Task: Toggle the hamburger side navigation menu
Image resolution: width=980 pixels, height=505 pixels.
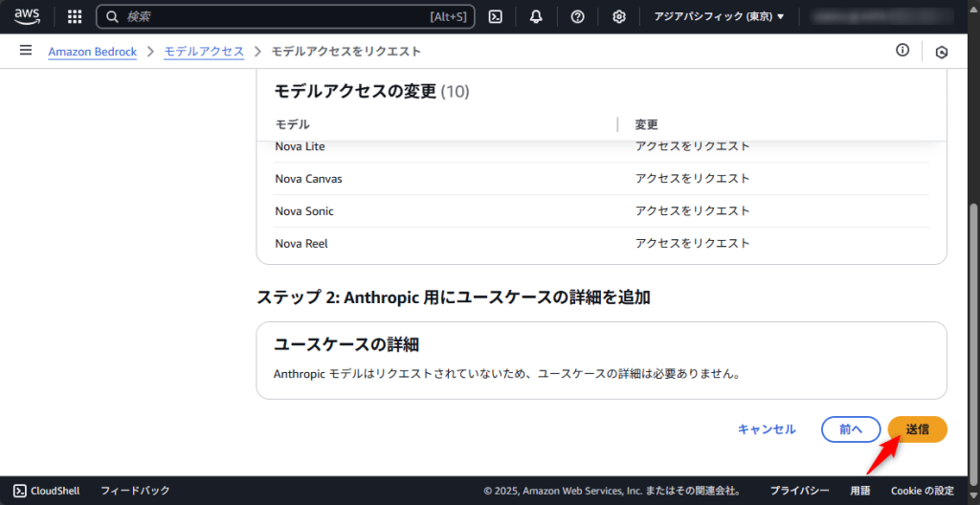Action: click(26, 51)
